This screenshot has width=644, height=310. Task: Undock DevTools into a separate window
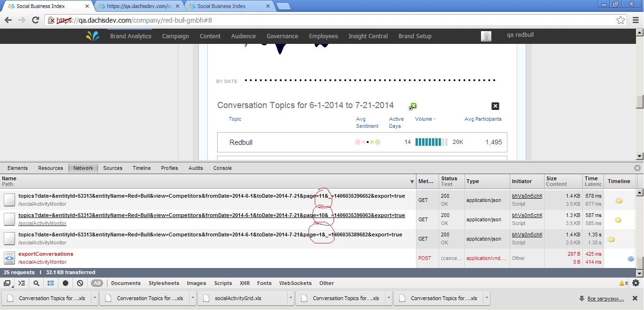(7, 283)
